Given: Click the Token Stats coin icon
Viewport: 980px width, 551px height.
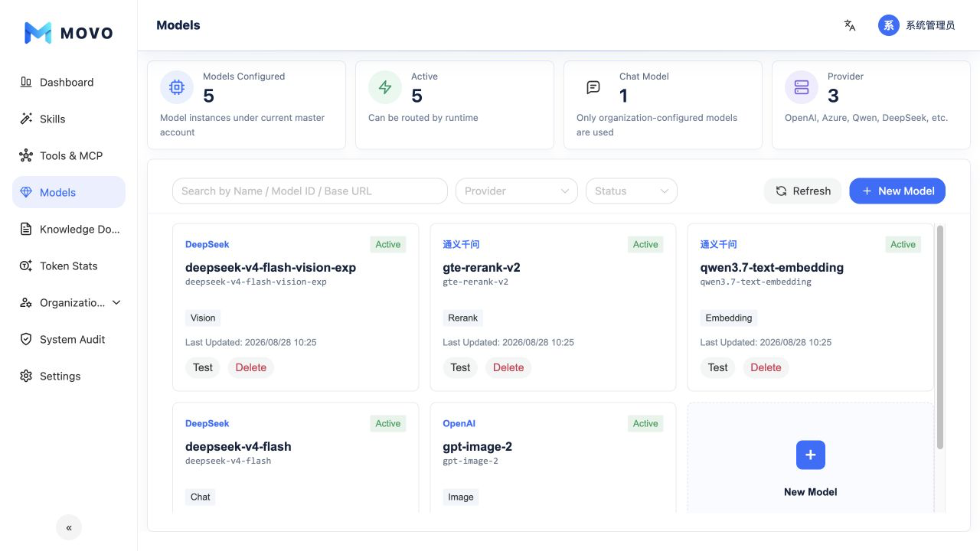Looking at the screenshot, I should 26,266.
